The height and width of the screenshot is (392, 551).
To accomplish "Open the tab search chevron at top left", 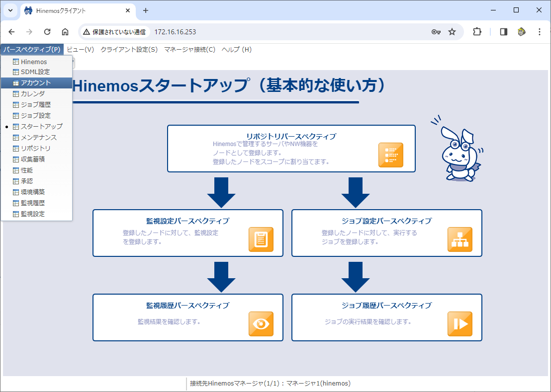I will click(10, 10).
